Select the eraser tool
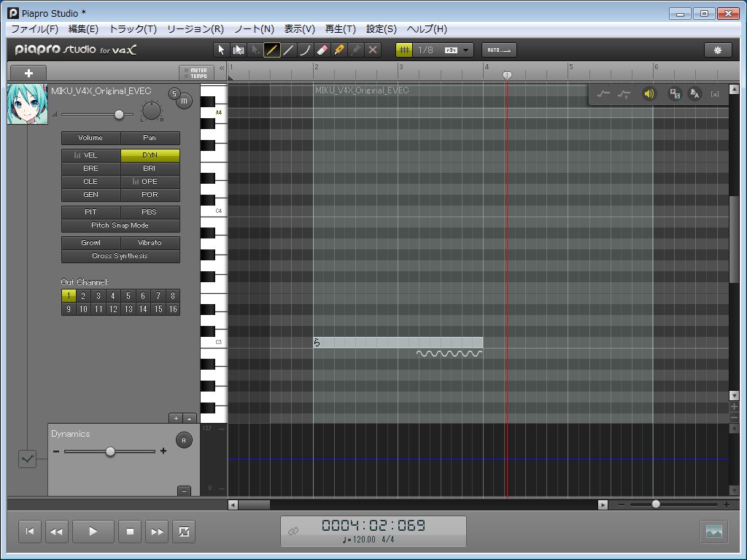747x560 pixels. tap(322, 50)
